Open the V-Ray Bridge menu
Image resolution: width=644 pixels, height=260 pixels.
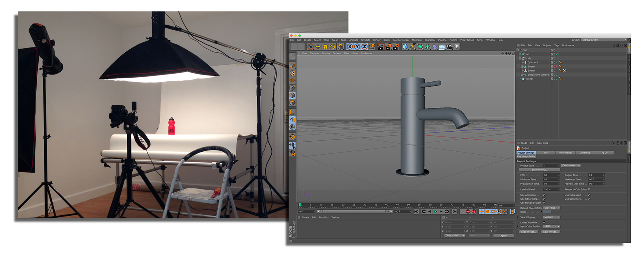coord(467,40)
